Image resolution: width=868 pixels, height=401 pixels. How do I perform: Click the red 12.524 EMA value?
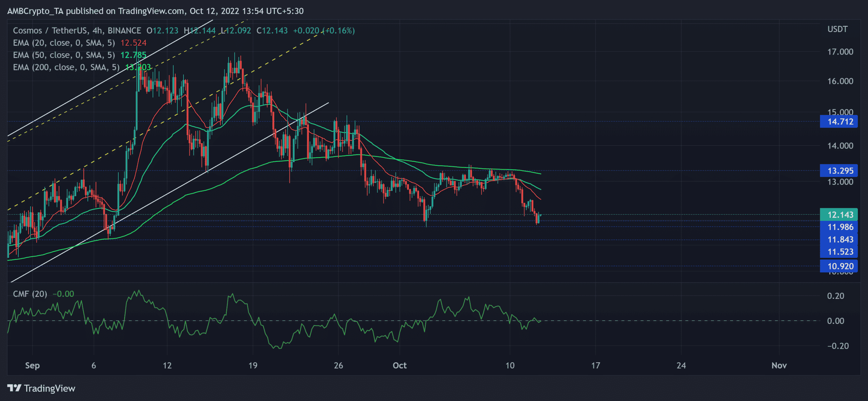coord(133,43)
